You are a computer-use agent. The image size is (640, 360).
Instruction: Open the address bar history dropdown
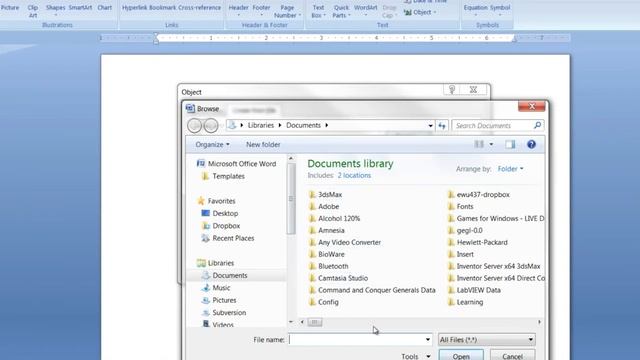tap(430, 126)
